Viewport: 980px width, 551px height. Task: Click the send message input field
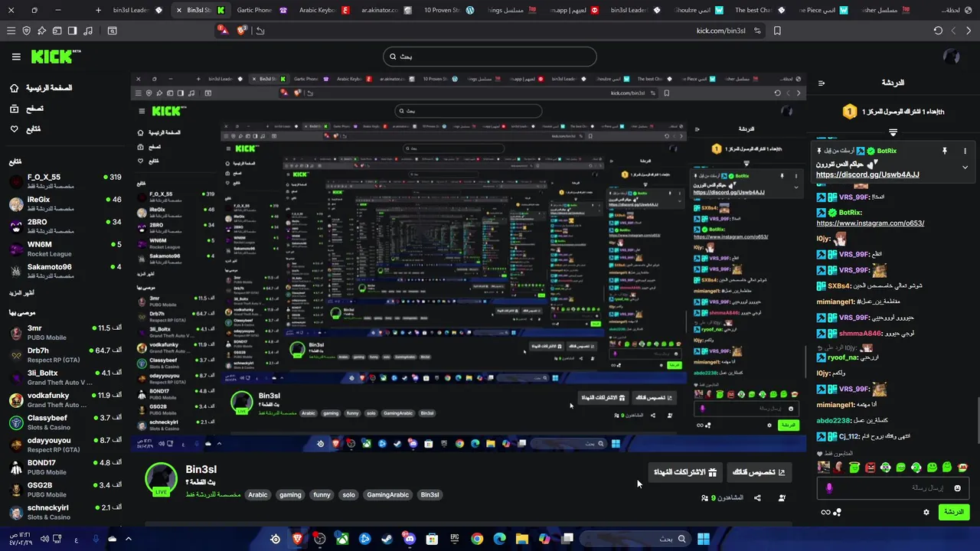coord(893,487)
